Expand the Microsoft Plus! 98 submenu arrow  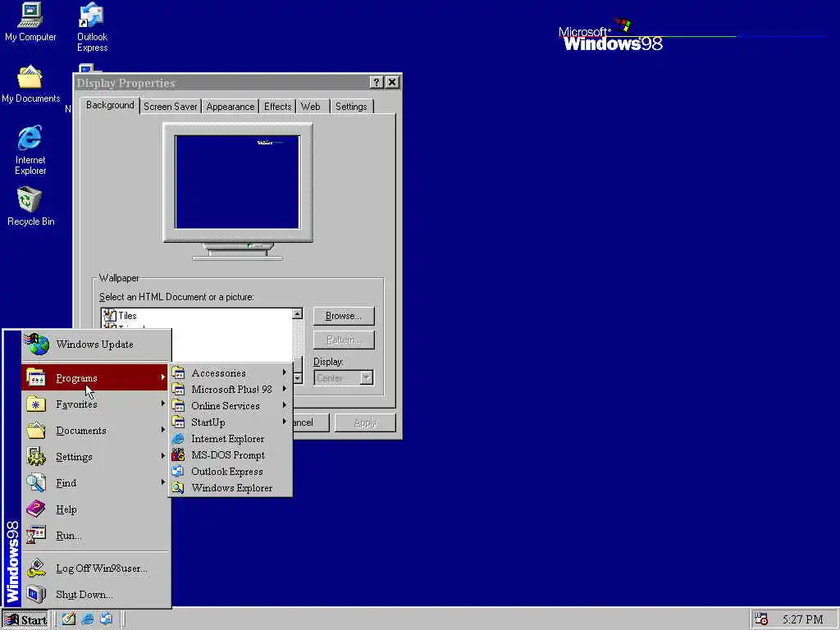tap(285, 389)
